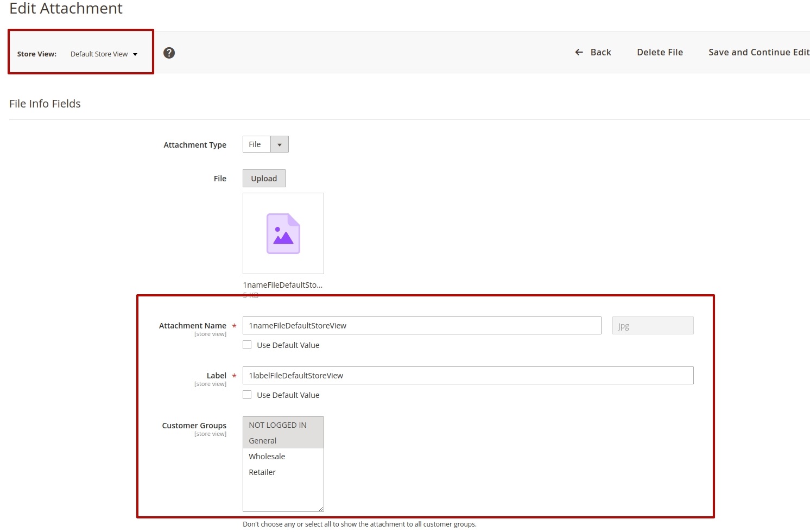Click the Label text field
Image resolution: width=810 pixels, height=532 pixels.
467,376
